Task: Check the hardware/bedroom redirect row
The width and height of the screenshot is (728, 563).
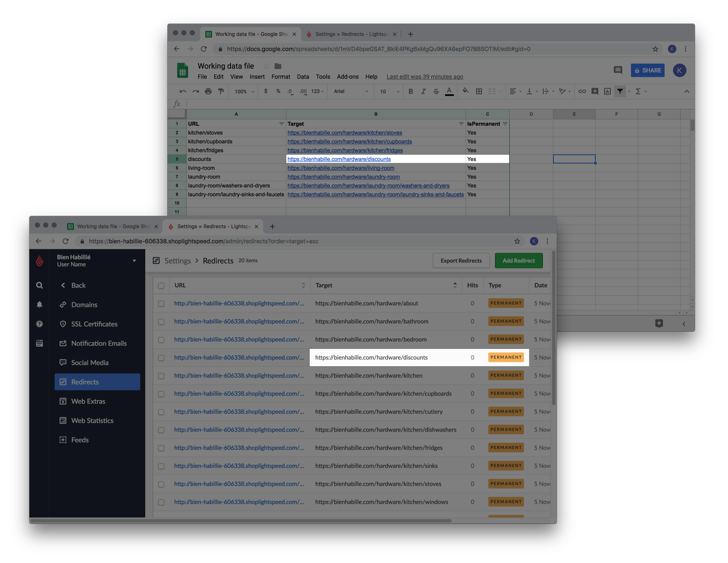Action: coord(161,340)
